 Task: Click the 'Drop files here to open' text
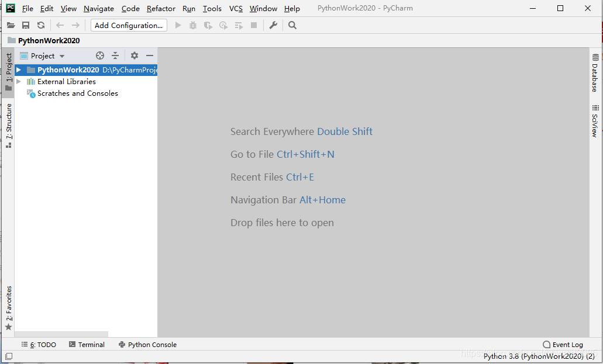[x=282, y=223]
